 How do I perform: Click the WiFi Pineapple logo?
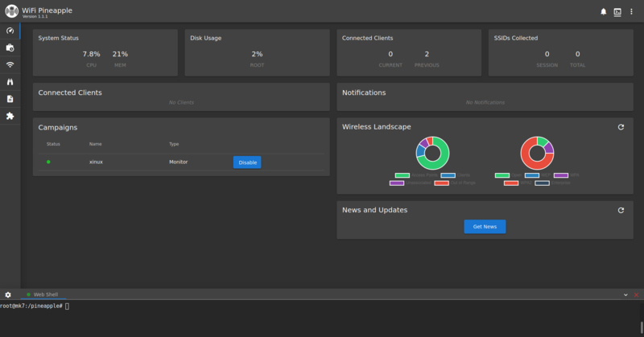[11, 11]
